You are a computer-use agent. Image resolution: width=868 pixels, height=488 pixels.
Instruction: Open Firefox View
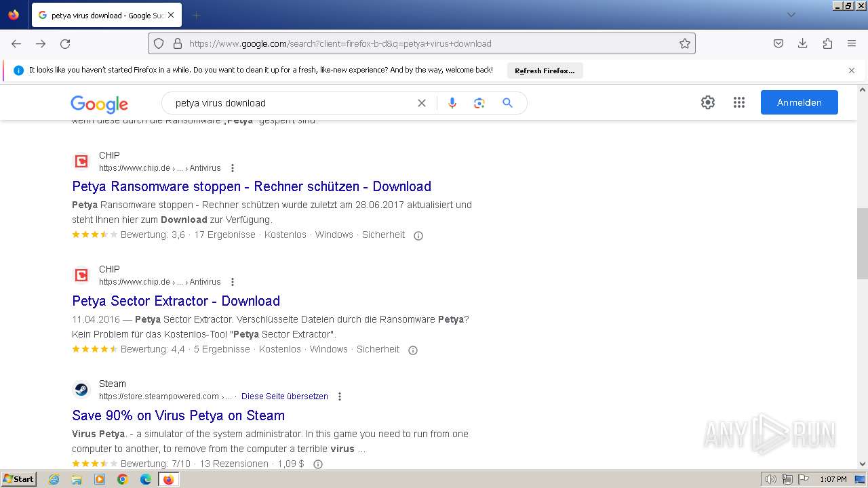[x=14, y=15]
